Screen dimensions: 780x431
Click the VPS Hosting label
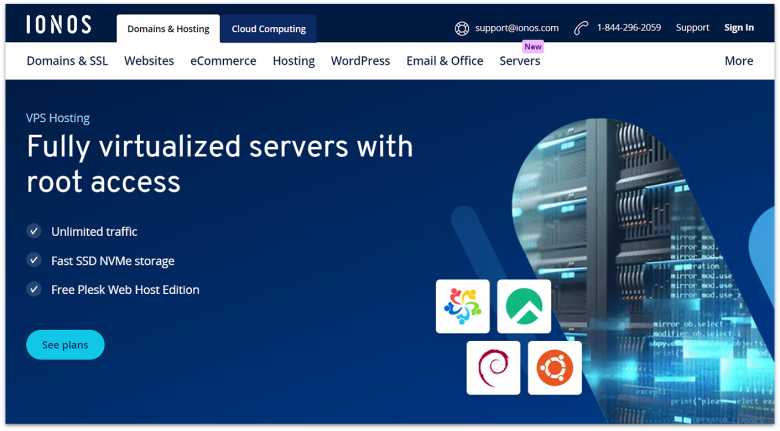pos(58,118)
